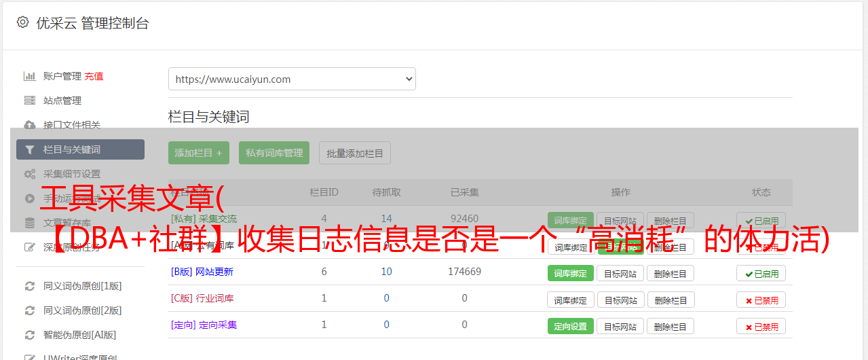The width and height of the screenshot is (868, 360).
Task: Click the server icon for 站点管理
Action: click(x=29, y=101)
